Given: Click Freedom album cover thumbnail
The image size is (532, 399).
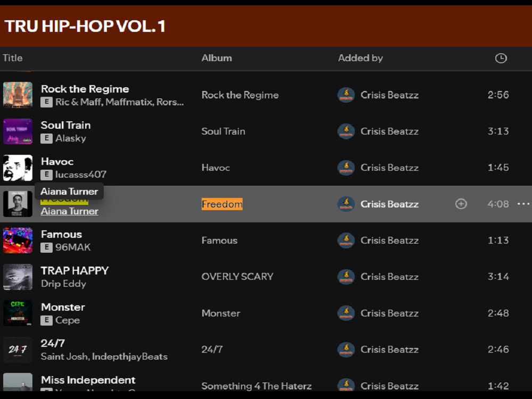Looking at the screenshot, I should [18, 204].
